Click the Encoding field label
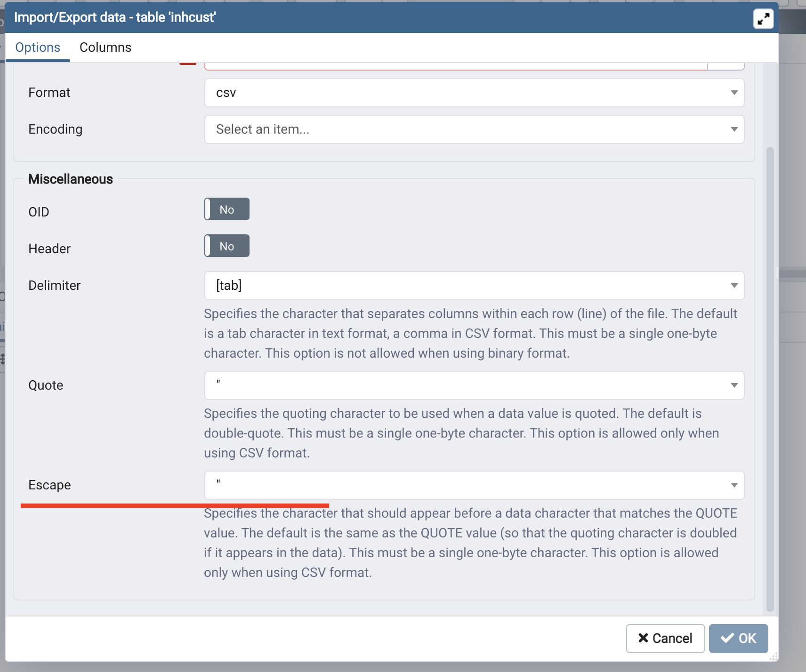 coord(55,129)
